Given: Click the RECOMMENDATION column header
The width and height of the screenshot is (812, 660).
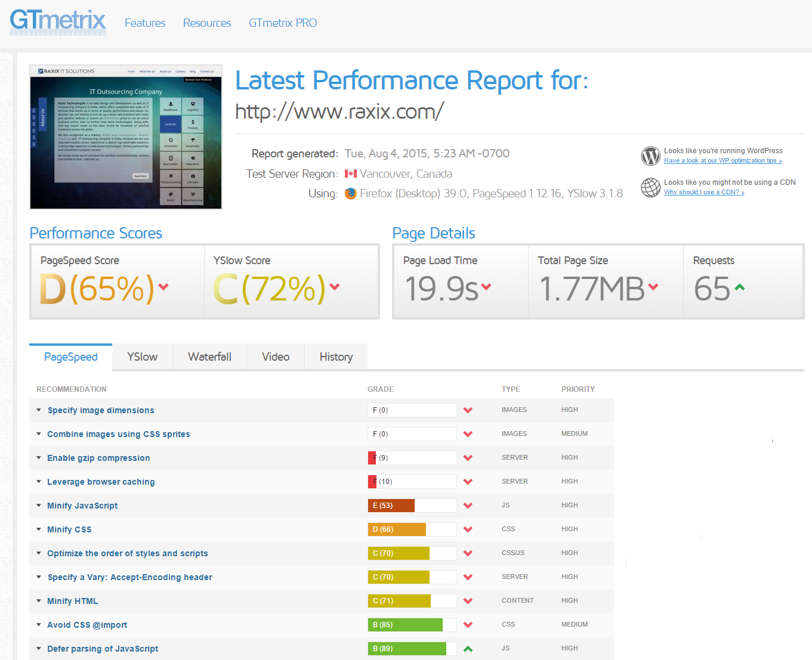Looking at the screenshot, I should click(x=72, y=389).
